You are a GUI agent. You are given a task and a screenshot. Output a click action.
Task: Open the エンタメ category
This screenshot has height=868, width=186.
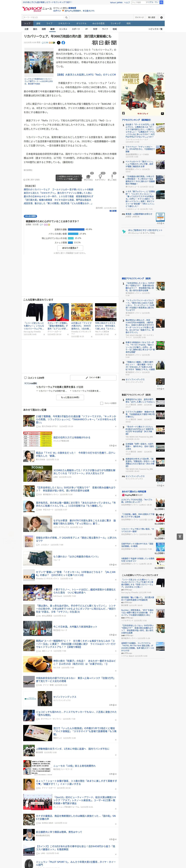63,29
